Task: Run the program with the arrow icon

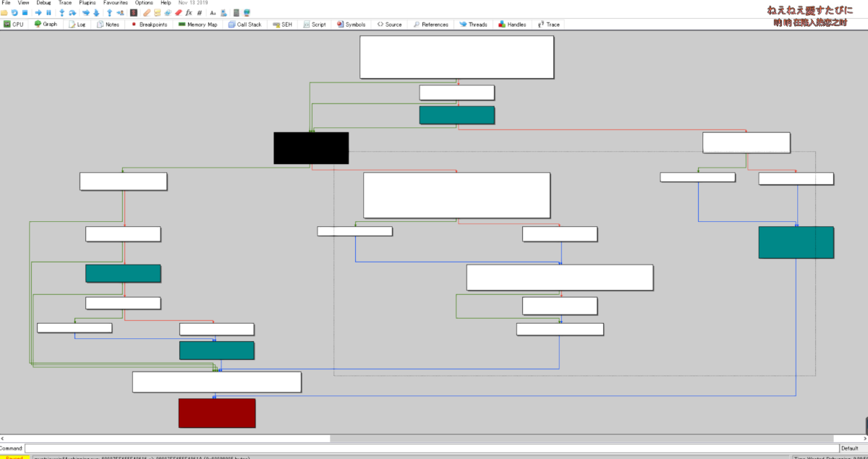Action: (38, 12)
